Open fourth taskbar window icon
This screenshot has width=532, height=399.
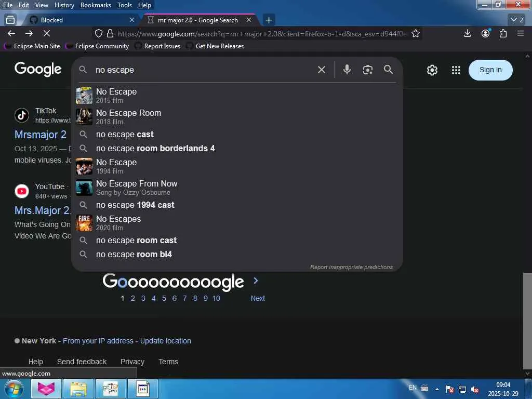click(143, 389)
